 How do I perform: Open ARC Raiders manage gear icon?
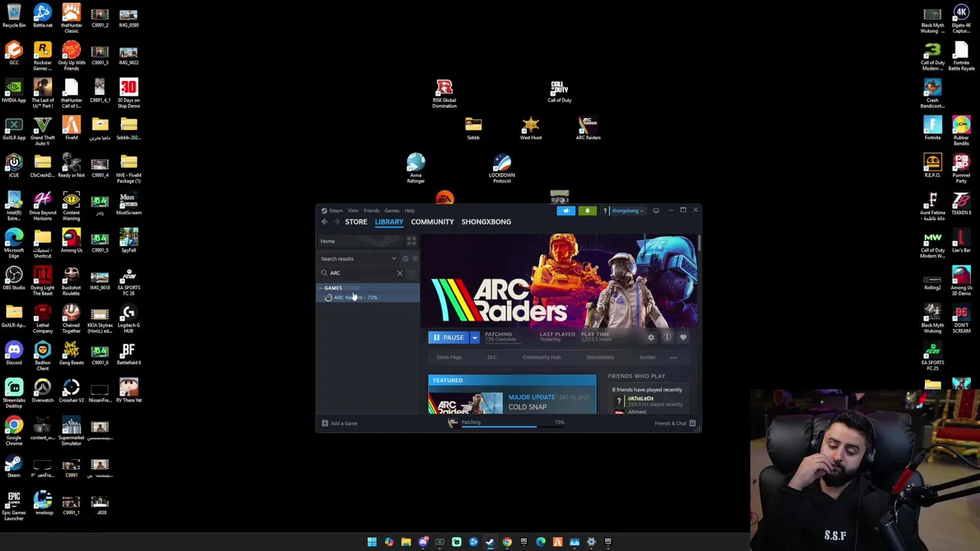point(651,337)
